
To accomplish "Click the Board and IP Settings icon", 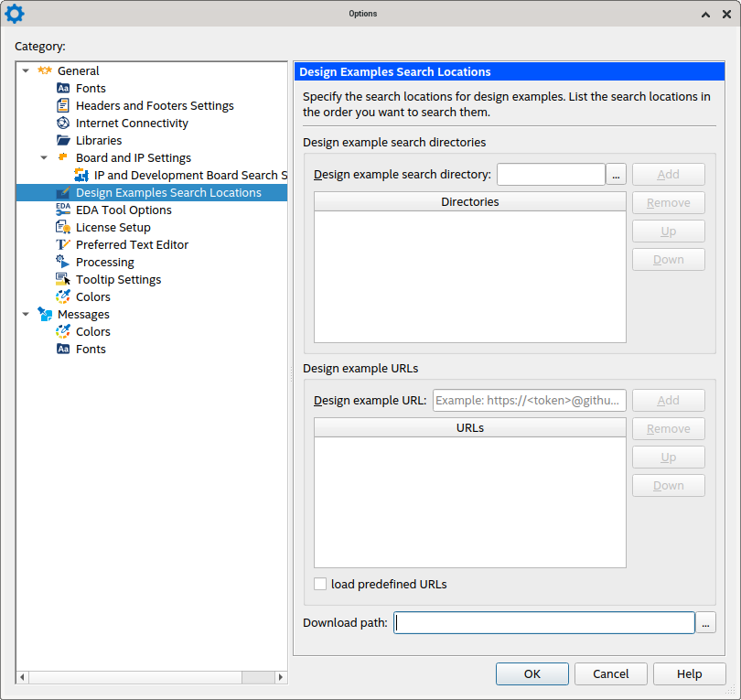I will [x=62, y=156].
